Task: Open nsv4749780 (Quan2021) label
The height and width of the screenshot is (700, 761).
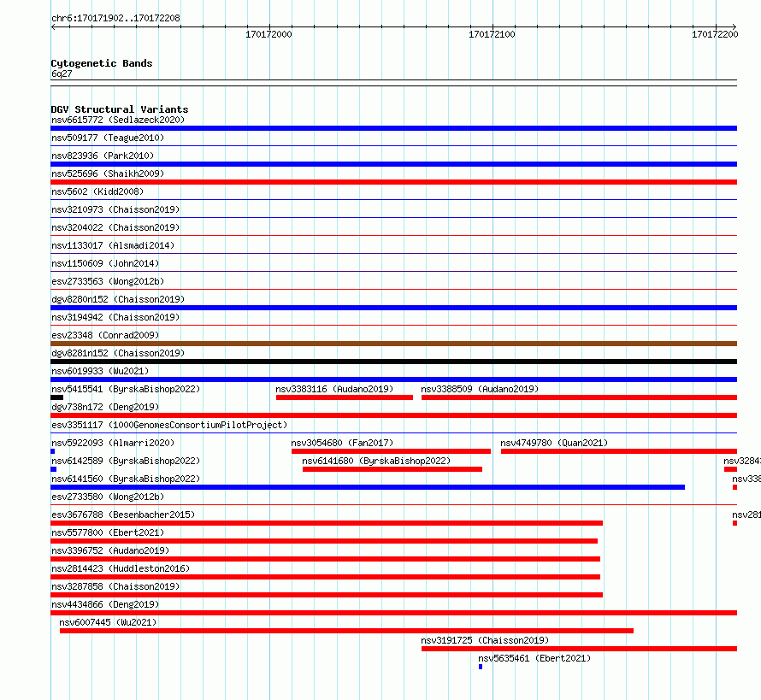Action: (554, 443)
